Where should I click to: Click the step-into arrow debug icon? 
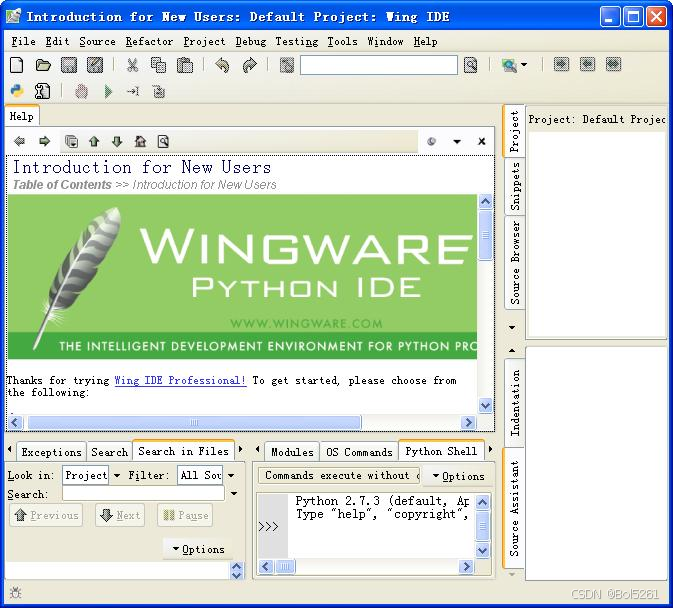(133, 91)
